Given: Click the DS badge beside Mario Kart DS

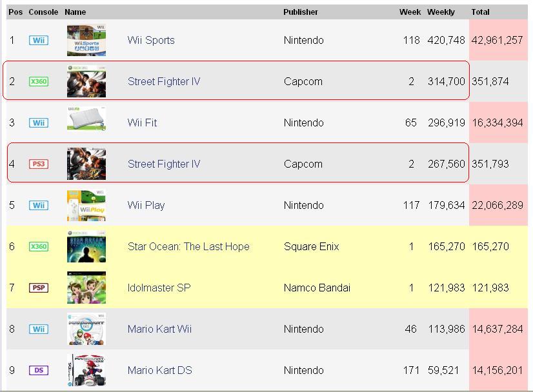Looking at the screenshot, I should tap(39, 370).
